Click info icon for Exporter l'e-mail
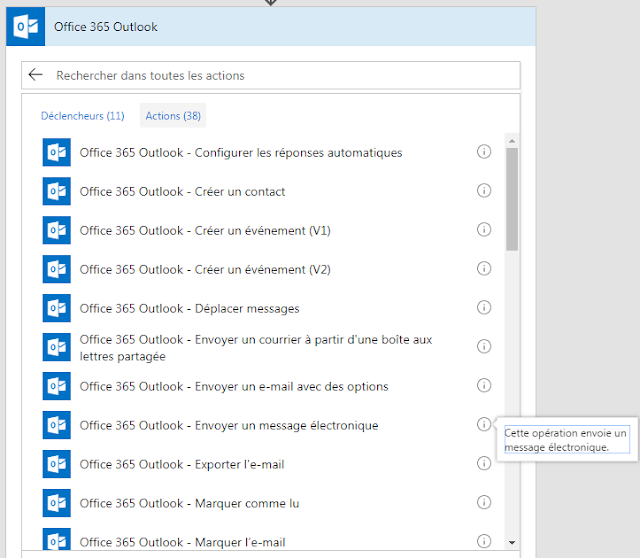This screenshot has width=640, height=558. coord(484,463)
